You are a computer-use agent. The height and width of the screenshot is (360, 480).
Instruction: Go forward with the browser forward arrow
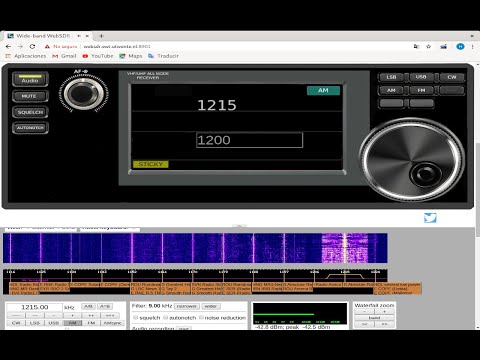(x=20, y=46)
